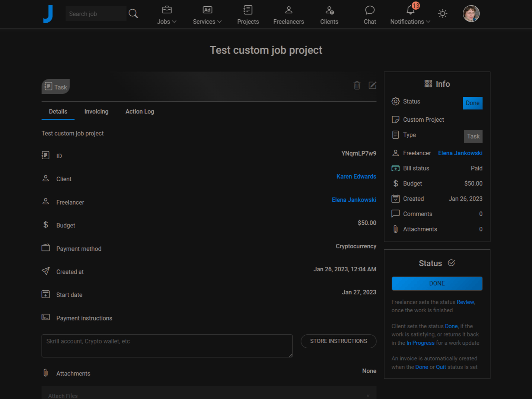This screenshot has width=532, height=399.
Task: Click the blue Done status badge
Action: pyautogui.click(x=472, y=103)
